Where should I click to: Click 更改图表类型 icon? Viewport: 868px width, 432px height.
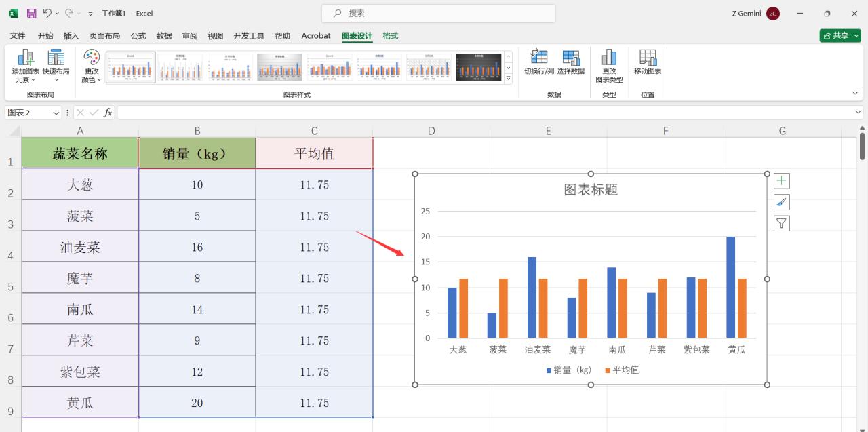pyautogui.click(x=609, y=58)
